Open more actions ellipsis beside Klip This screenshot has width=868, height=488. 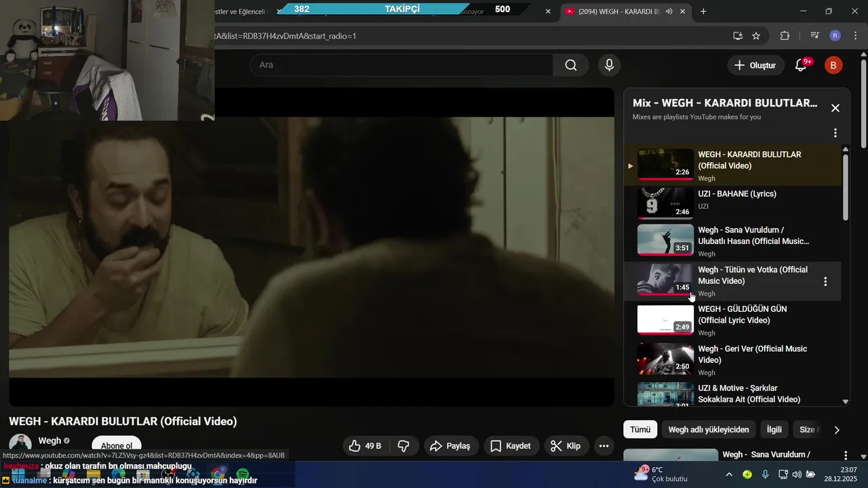(604, 446)
